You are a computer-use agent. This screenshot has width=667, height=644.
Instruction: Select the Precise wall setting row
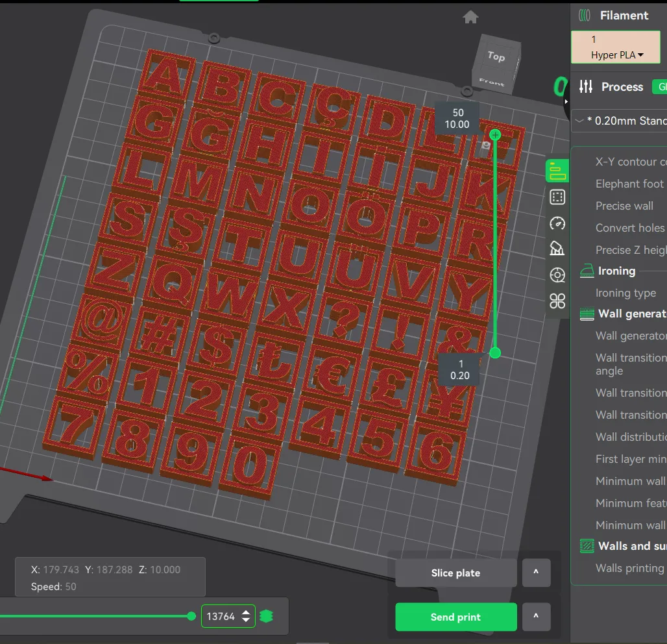[624, 206]
